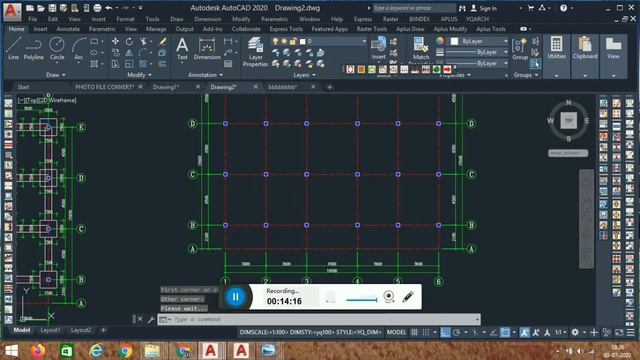Open the annotation scale 1:1 dropdown
This screenshot has width=640, height=360.
coord(560,332)
